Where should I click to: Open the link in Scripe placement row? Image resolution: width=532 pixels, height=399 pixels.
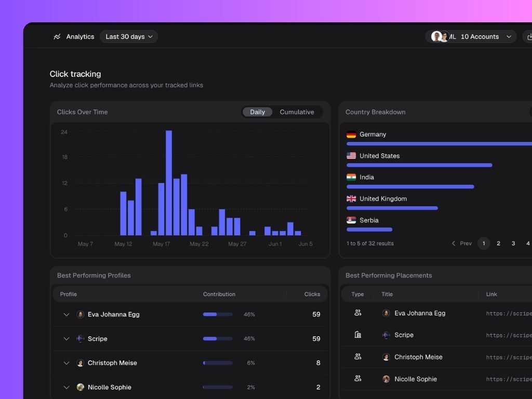click(509, 335)
